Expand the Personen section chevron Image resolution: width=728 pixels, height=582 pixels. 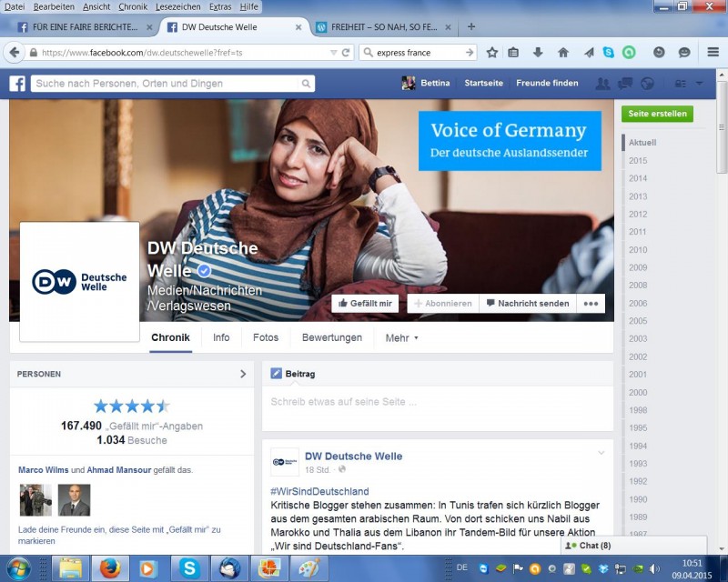pyautogui.click(x=243, y=374)
